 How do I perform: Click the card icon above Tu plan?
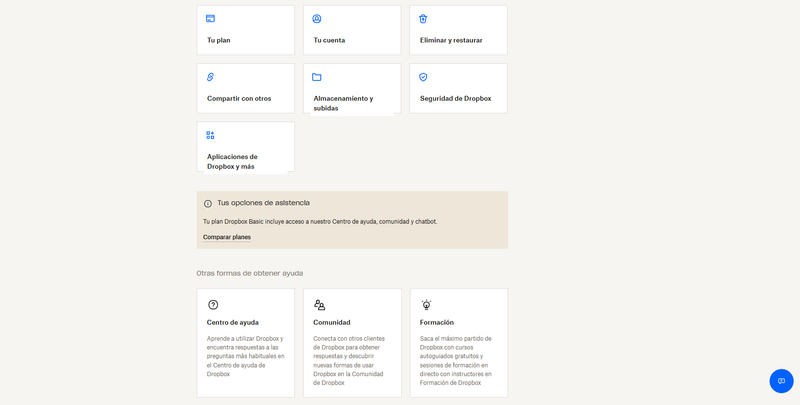pos(211,18)
